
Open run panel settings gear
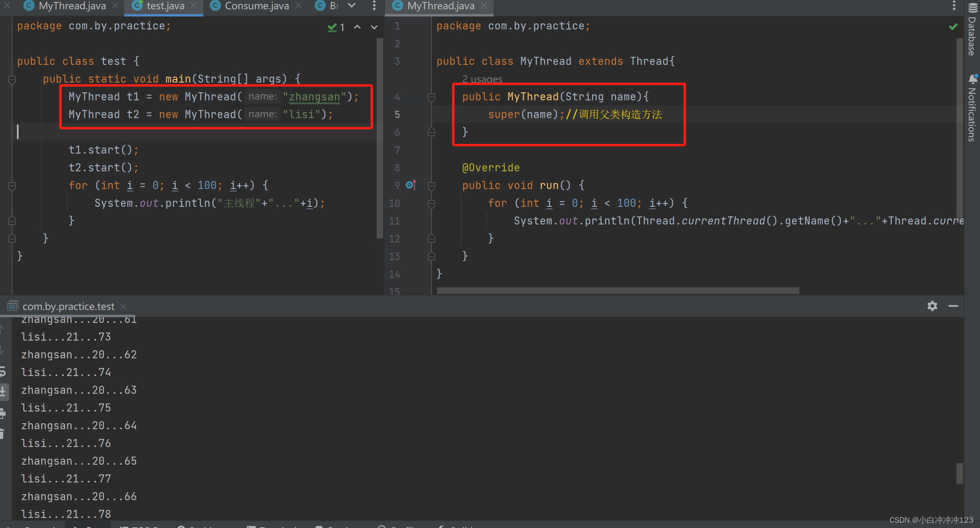tap(932, 306)
